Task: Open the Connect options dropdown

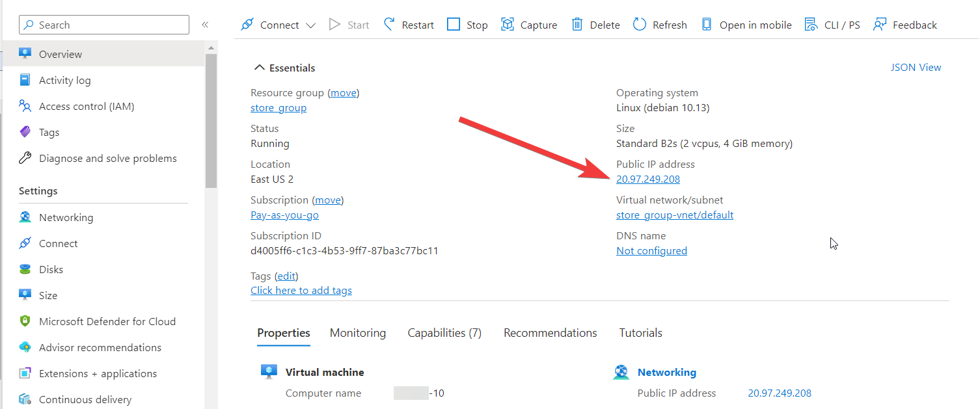Action: coord(311,24)
